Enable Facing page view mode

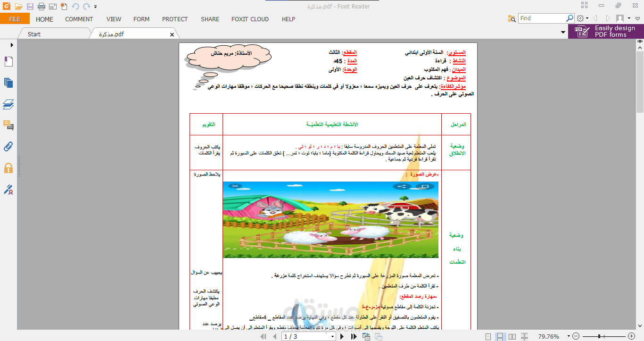512,336
